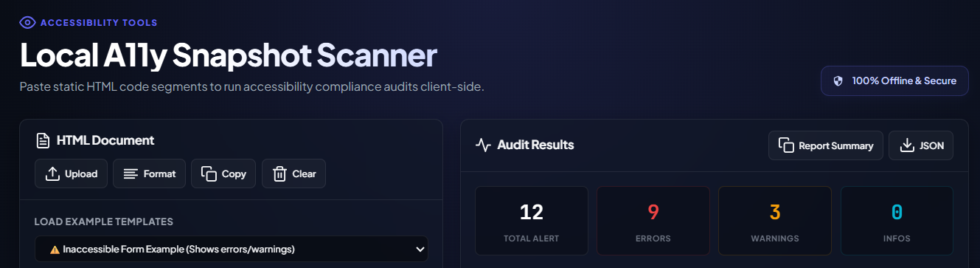
Task: Clear the document with the trash icon
Action: [279, 174]
